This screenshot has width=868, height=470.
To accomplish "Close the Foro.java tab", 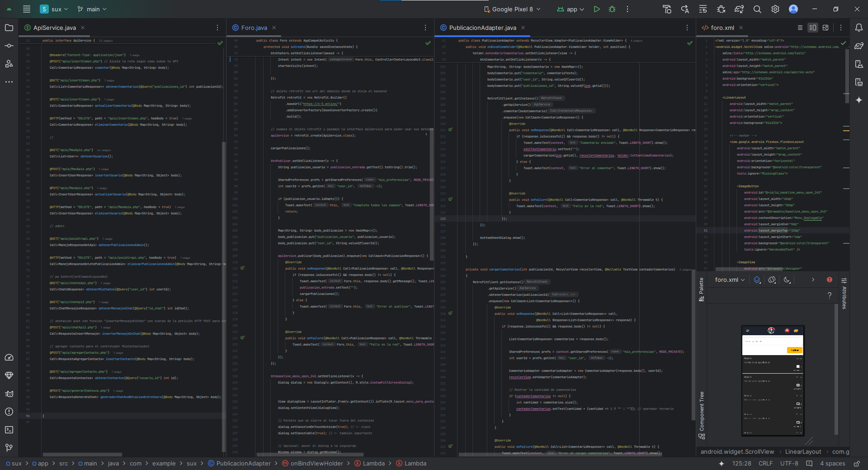I will coord(274,28).
